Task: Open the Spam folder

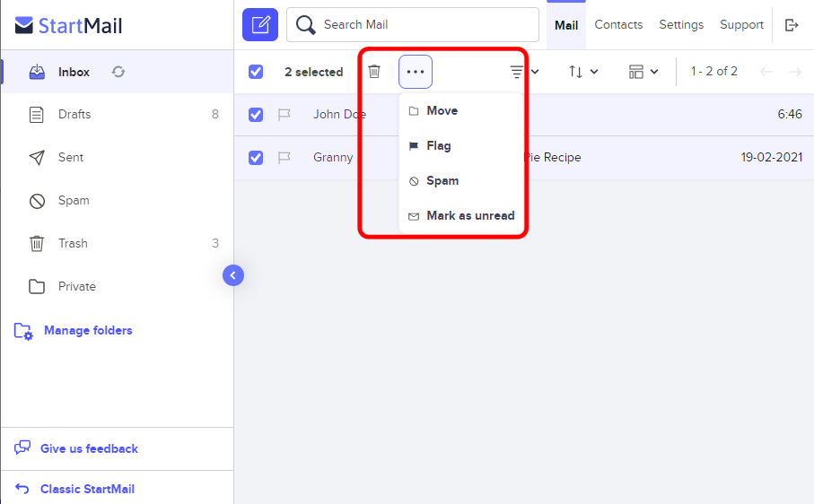Action: (118, 201)
